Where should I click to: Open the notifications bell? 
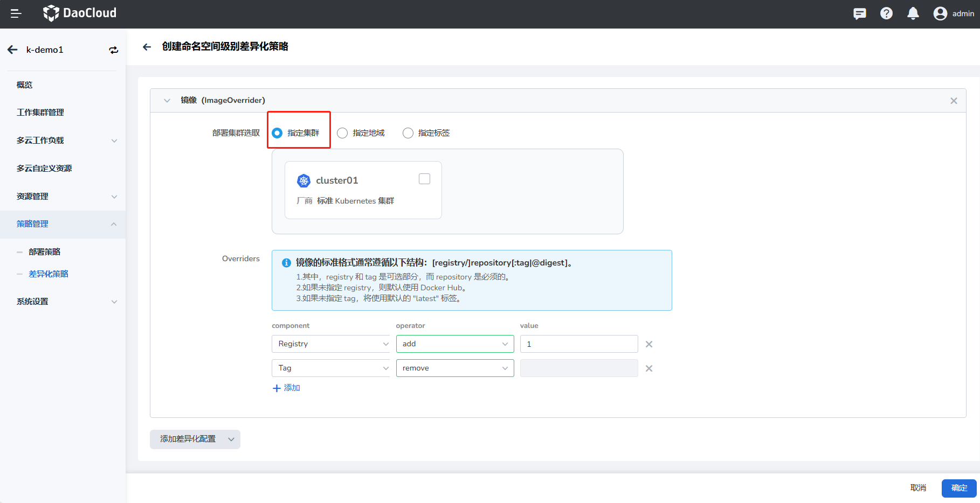[x=913, y=13]
